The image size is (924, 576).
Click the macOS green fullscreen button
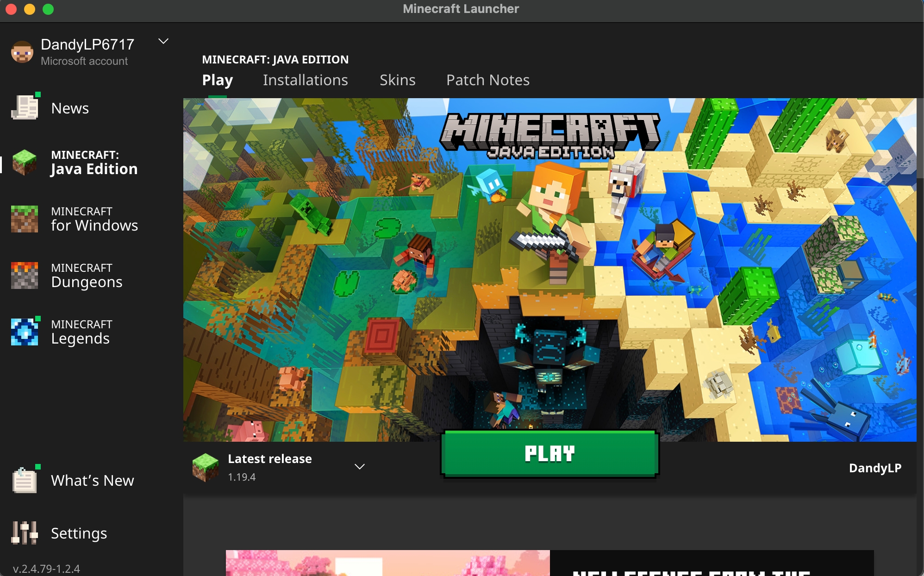[x=48, y=9]
